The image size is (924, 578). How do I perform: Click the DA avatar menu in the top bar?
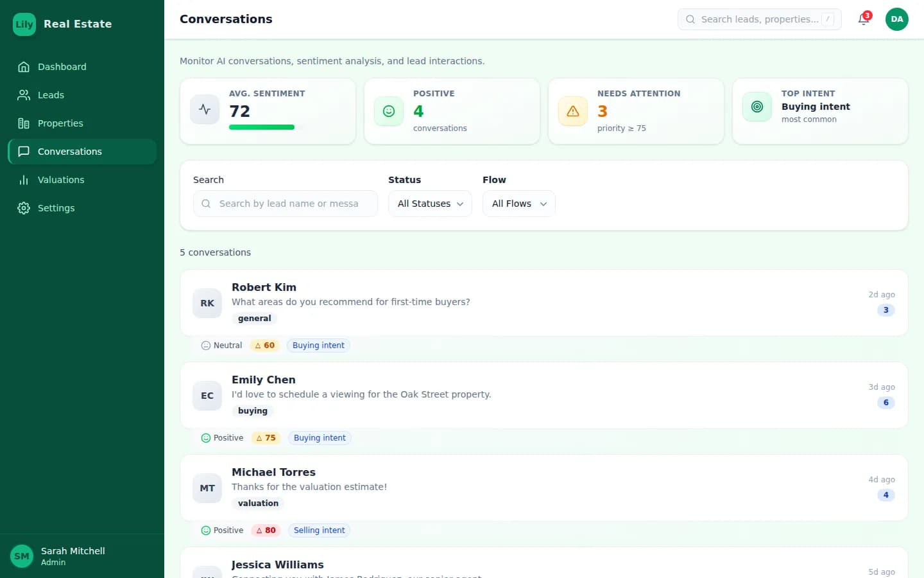tap(896, 19)
